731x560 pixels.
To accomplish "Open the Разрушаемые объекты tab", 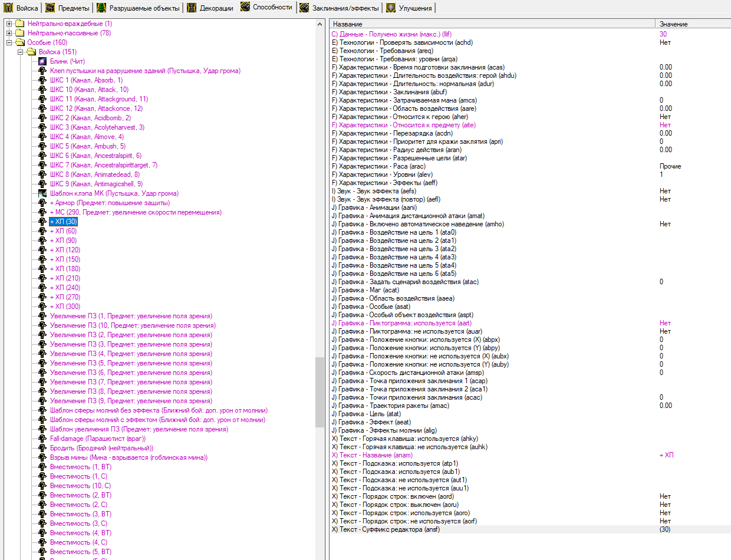I will 138,8.
